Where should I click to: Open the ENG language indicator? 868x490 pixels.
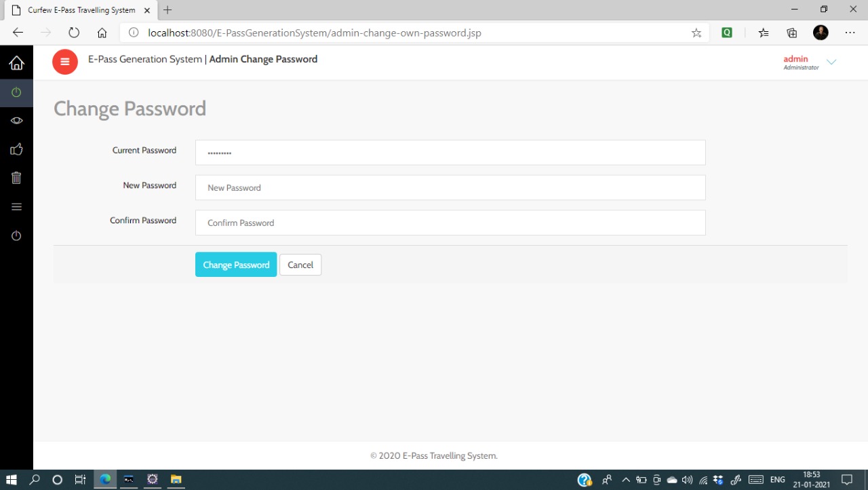tap(778, 480)
